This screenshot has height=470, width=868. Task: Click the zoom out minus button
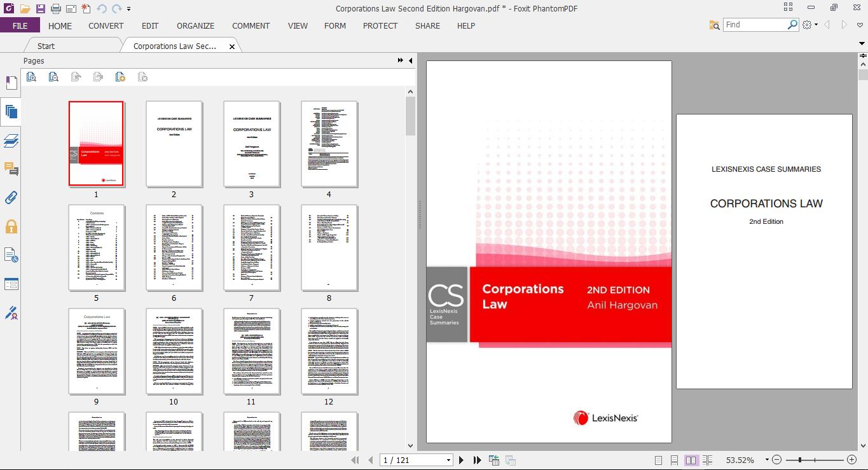click(x=778, y=460)
